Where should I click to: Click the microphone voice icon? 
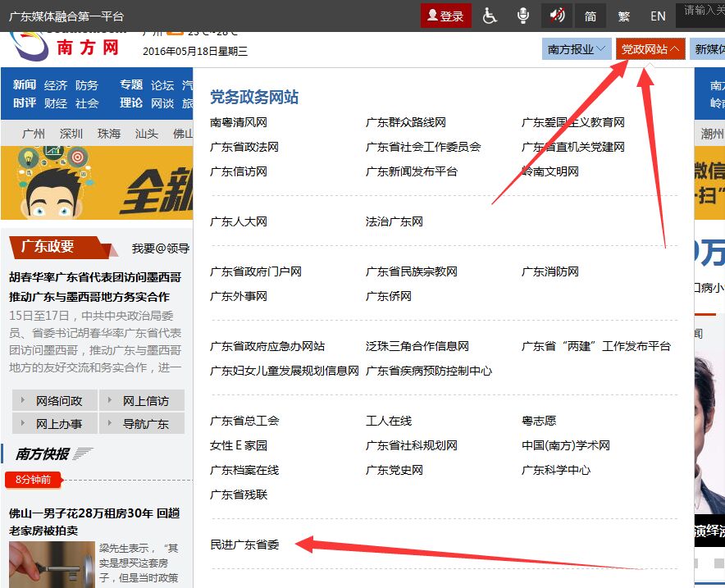click(523, 16)
